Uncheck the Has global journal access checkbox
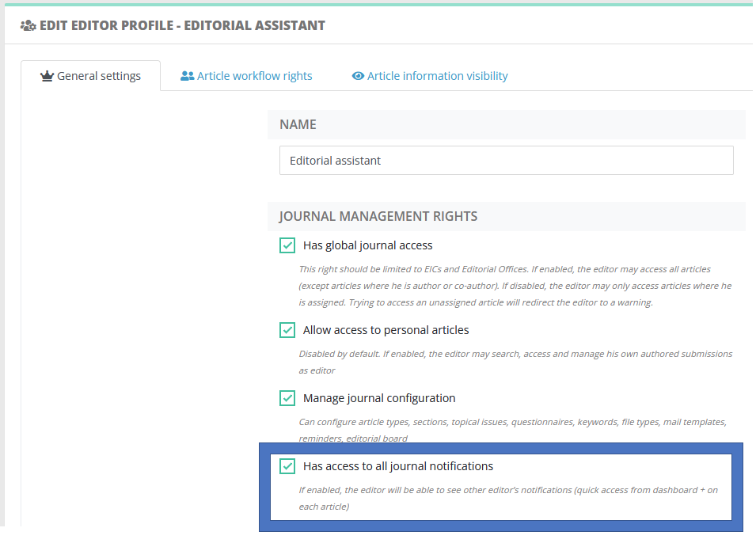This screenshot has height=543, width=756. 287,245
